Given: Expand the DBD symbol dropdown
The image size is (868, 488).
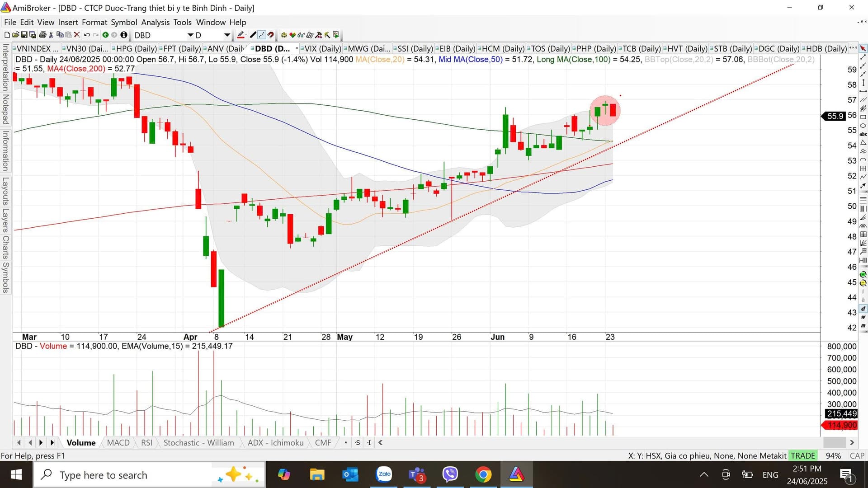Looking at the screenshot, I should (x=190, y=35).
